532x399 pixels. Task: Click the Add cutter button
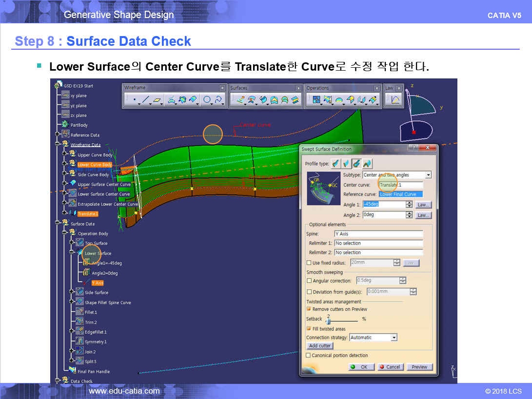click(320, 346)
